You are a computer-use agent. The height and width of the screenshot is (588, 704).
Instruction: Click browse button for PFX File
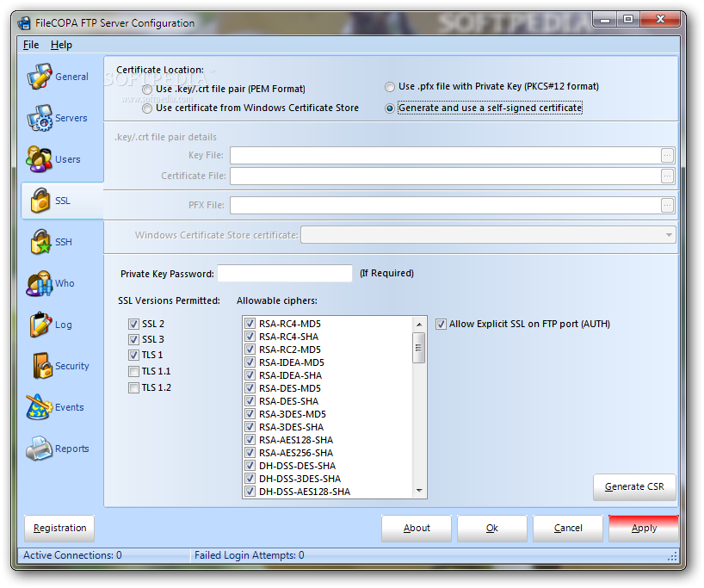pyautogui.click(x=667, y=205)
